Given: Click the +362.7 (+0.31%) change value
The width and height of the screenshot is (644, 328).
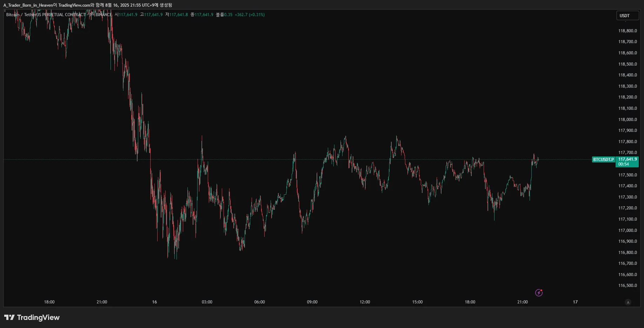Looking at the screenshot, I should click(x=250, y=15).
